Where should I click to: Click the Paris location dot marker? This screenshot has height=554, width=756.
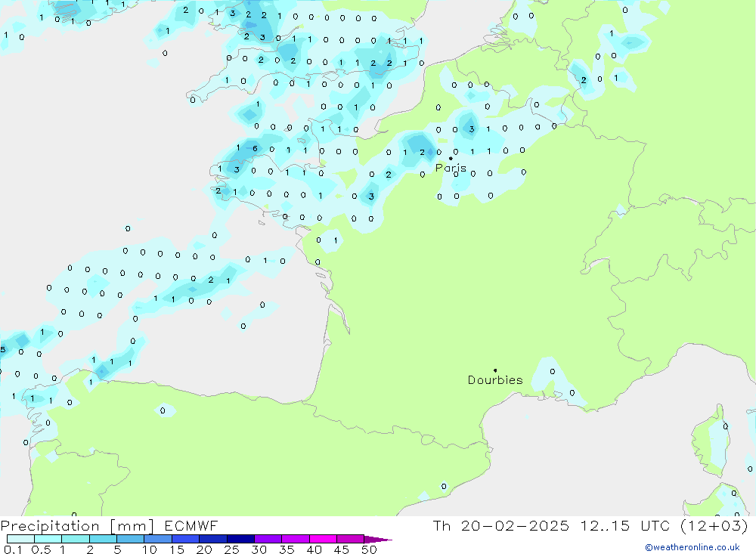[451, 158]
